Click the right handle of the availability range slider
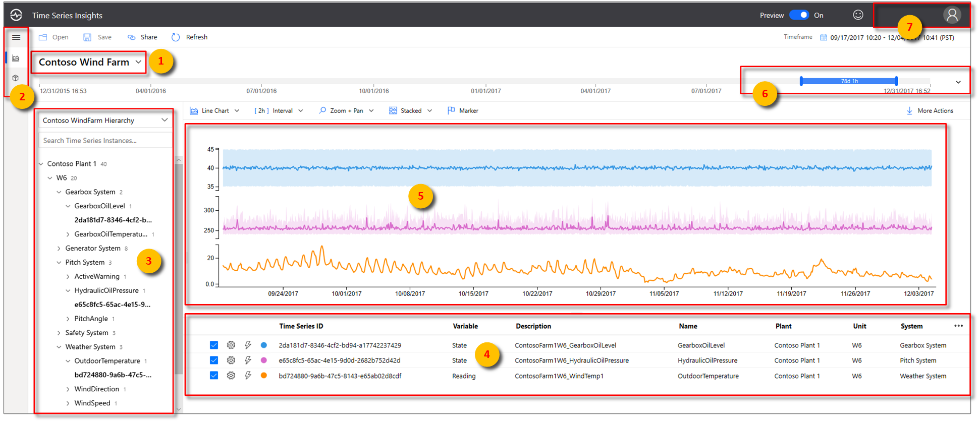980x422 pixels. 896,81
